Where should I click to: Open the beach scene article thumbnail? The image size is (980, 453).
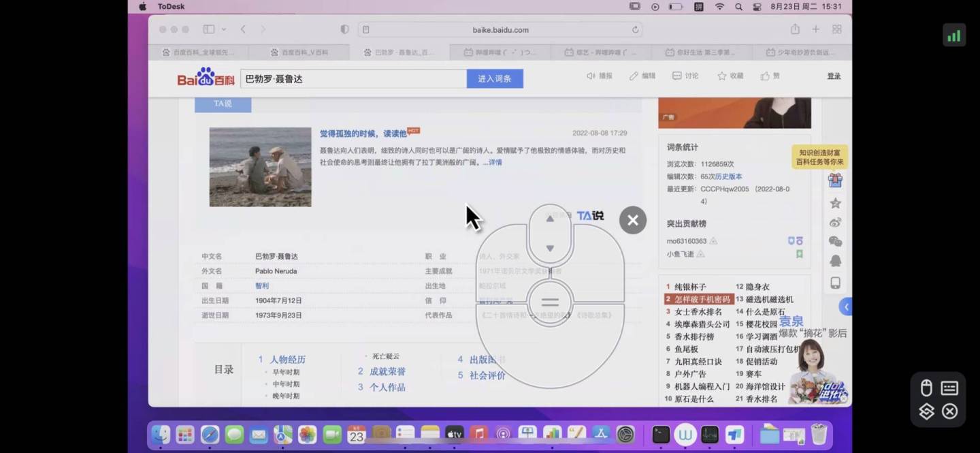tap(260, 167)
